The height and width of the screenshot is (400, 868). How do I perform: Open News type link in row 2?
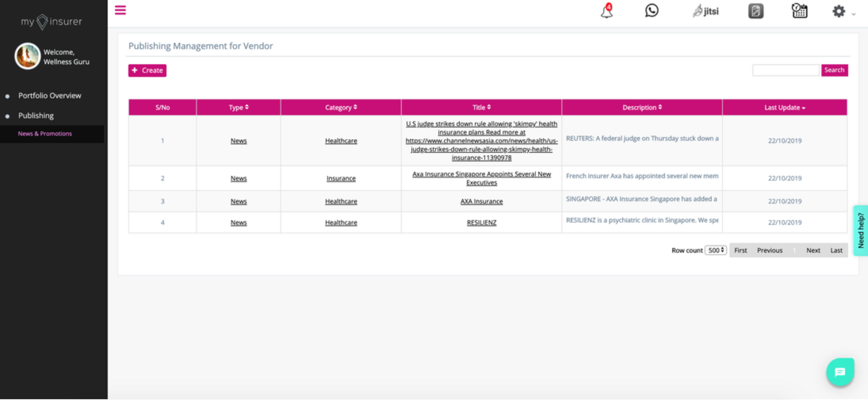(x=239, y=178)
